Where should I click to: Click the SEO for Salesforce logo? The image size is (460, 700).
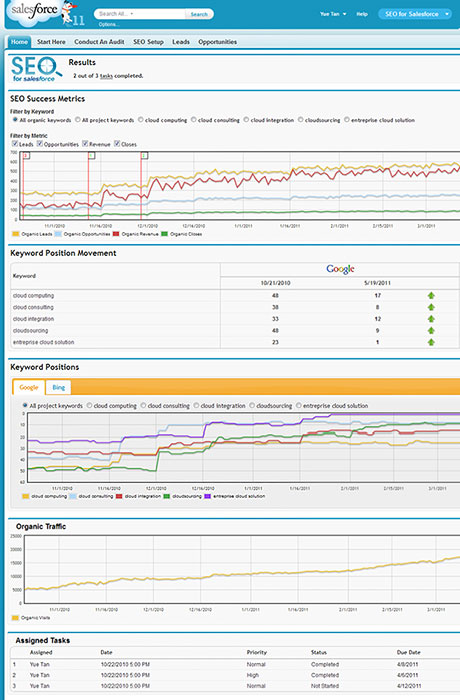(37, 68)
